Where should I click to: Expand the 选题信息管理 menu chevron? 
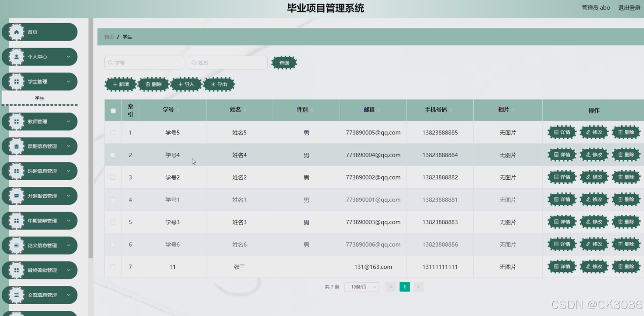[x=69, y=171]
